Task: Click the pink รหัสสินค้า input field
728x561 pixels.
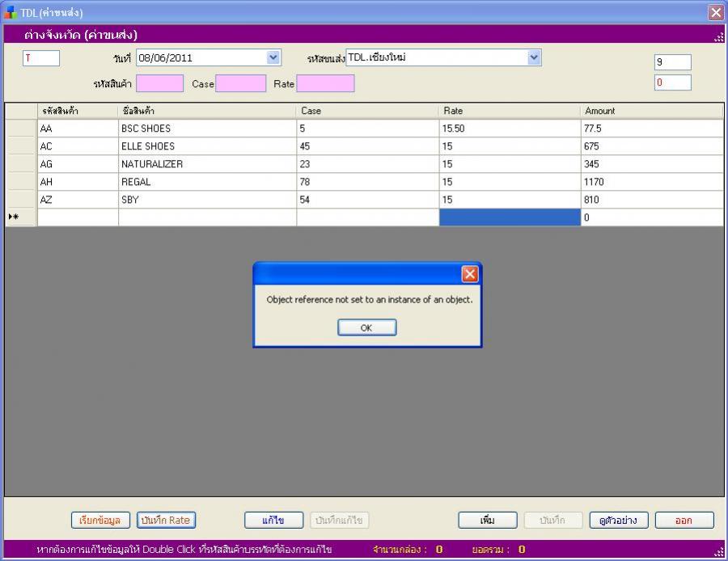Action: point(159,83)
